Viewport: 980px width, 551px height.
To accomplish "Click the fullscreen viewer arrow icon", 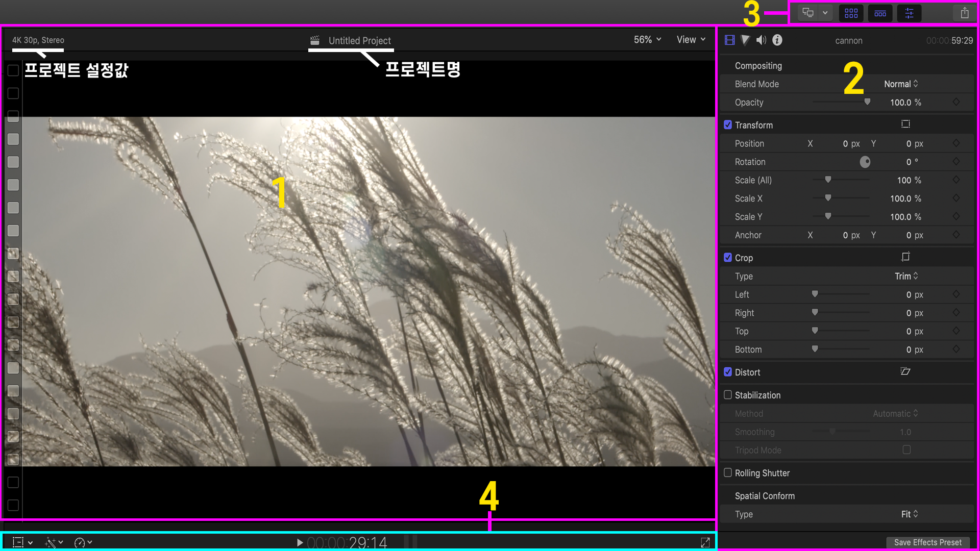I will (705, 542).
